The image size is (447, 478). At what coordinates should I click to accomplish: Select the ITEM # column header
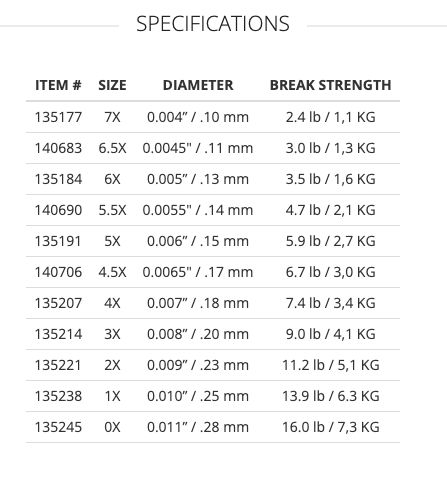[x=58, y=85]
